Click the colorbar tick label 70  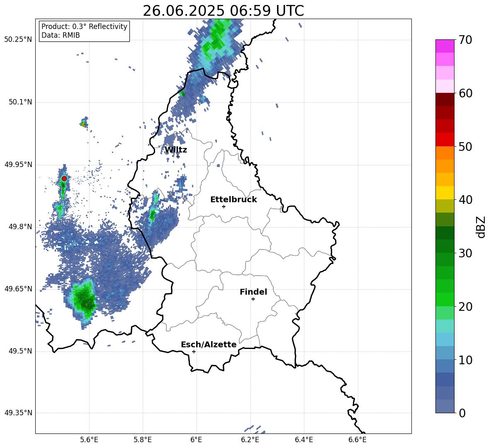coord(465,40)
